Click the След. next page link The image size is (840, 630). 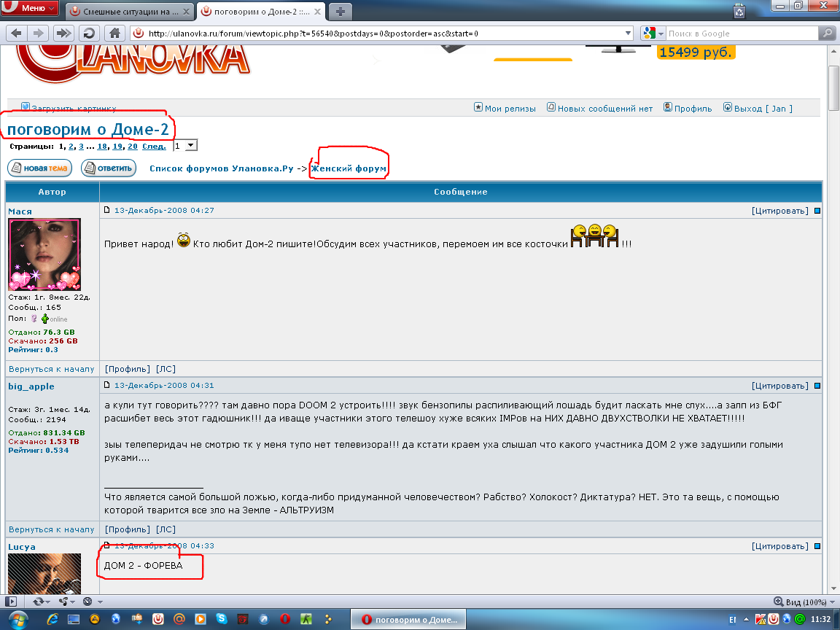click(154, 147)
